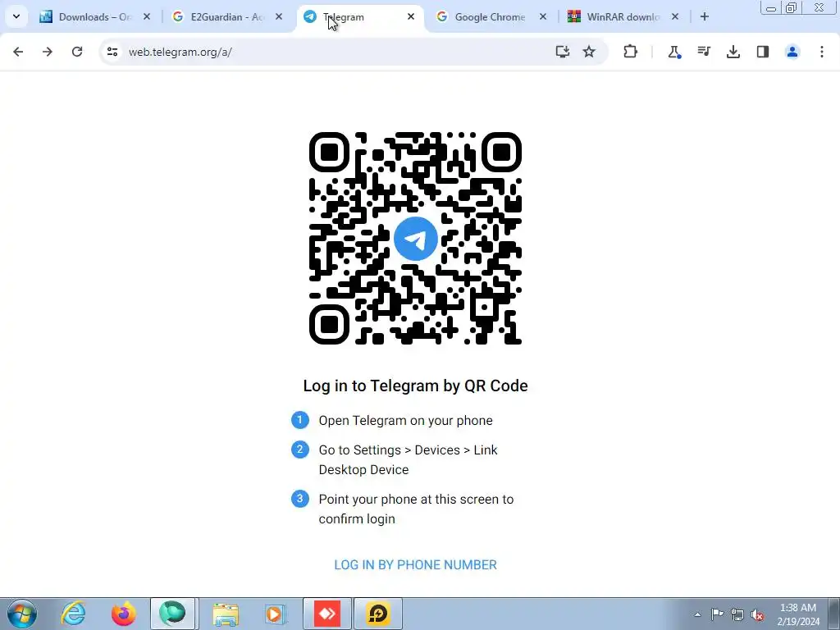Open the network tray icon
The width and height of the screenshot is (840, 630).
pyautogui.click(x=737, y=614)
